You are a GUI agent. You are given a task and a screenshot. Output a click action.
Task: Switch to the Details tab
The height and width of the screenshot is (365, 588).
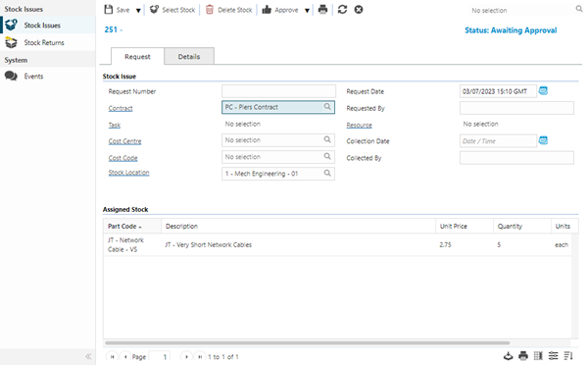(x=189, y=56)
